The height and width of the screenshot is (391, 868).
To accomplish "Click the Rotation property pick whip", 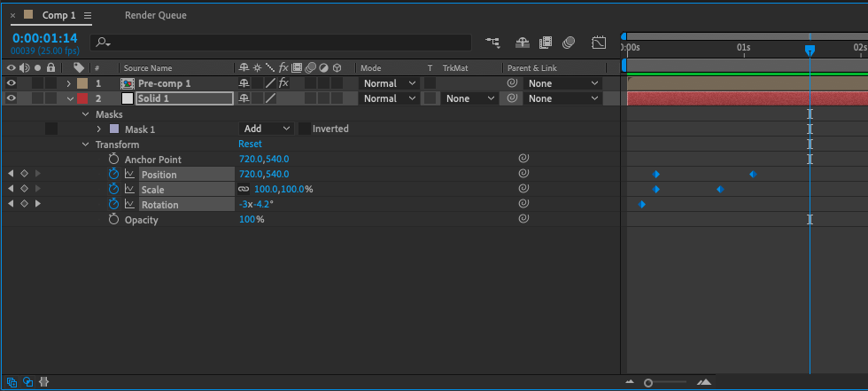I will 523,205.
